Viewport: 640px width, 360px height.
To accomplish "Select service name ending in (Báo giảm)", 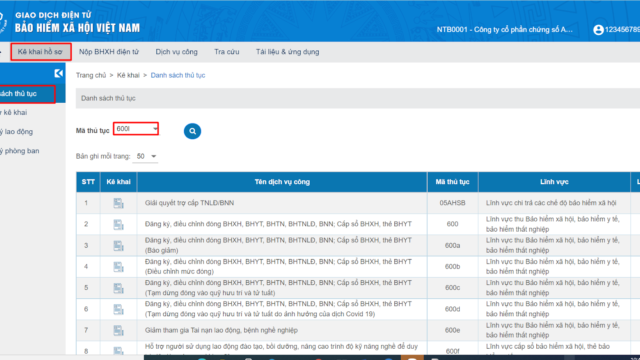I will click(278, 245).
